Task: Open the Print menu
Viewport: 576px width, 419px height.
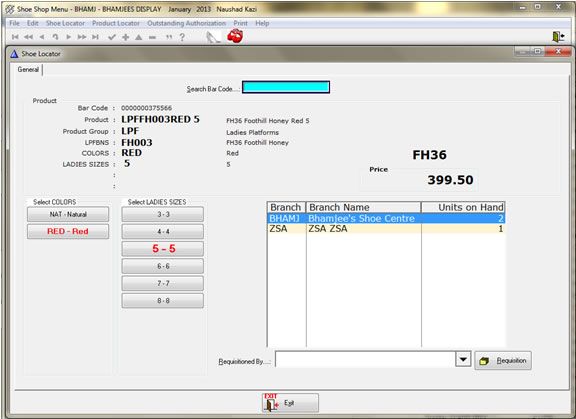Action: click(x=240, y=23)
